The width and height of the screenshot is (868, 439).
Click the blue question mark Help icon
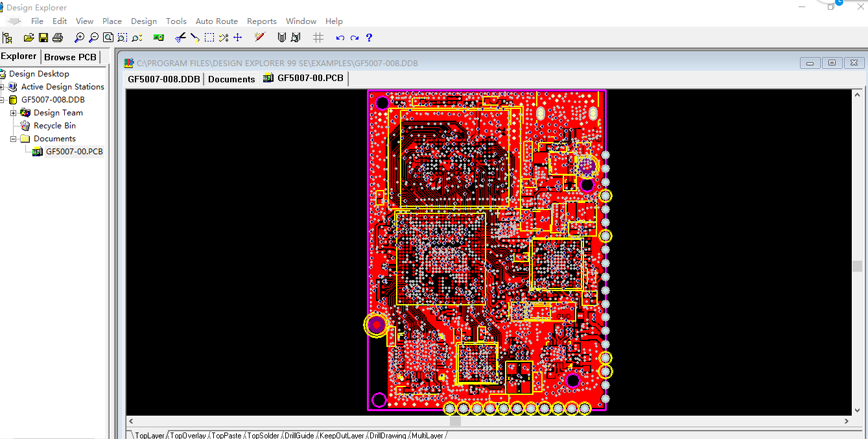tap(369, 38)
